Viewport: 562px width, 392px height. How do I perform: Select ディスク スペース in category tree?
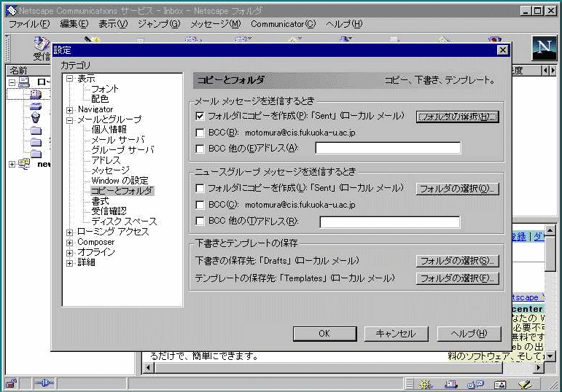click(x=124, y=222)
